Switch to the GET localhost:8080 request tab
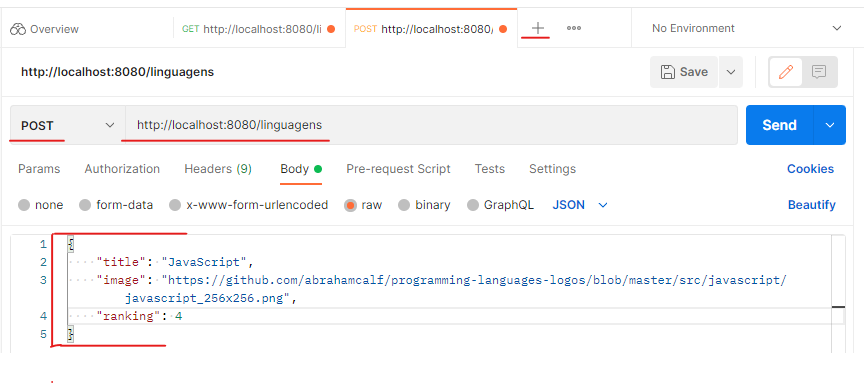 (259, 29)
